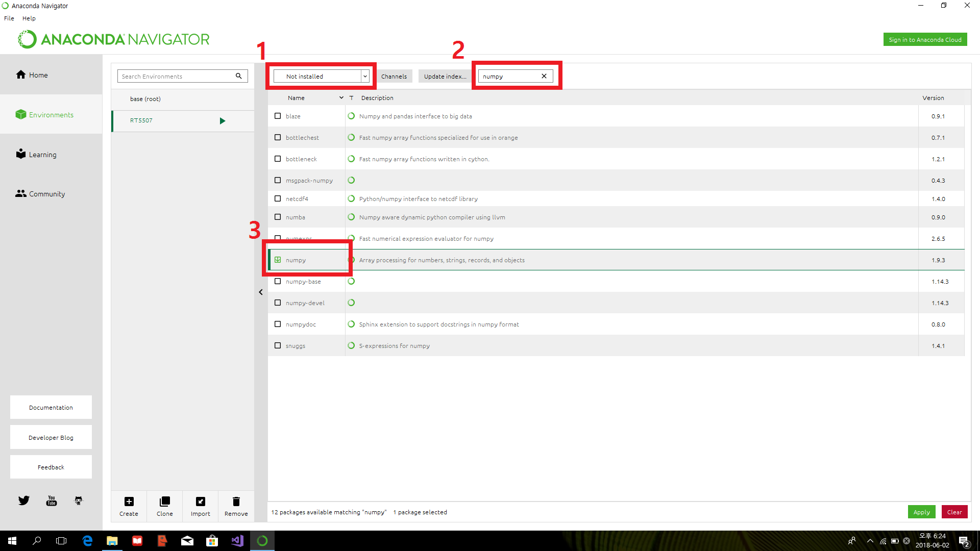Check the bottlechest package checkbox
The width and height of the screenshot is (980, 551).
[278, 137]
